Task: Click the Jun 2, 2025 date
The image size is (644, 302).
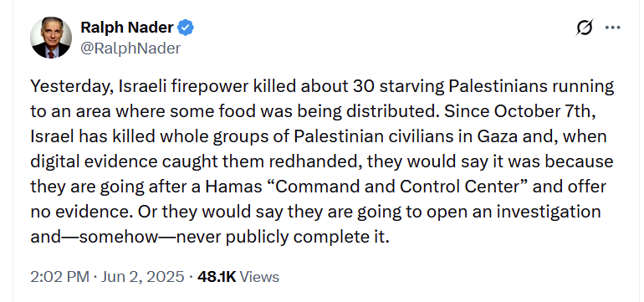Action: 141,277
